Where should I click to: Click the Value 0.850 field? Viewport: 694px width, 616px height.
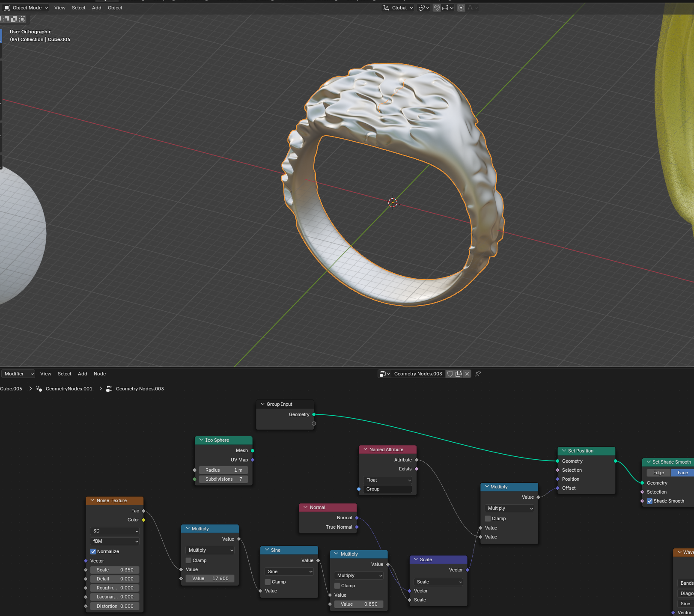[359, 604]
